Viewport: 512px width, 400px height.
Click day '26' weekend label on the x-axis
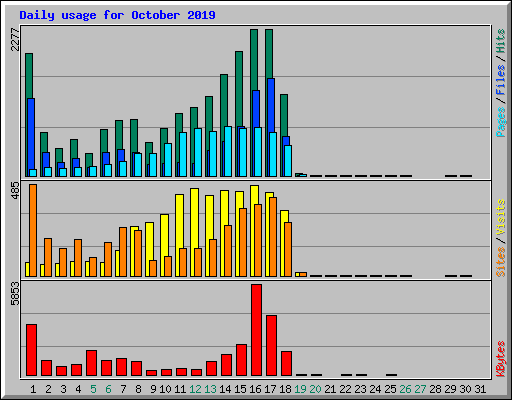pyautogui.click(x=405, y=389)
